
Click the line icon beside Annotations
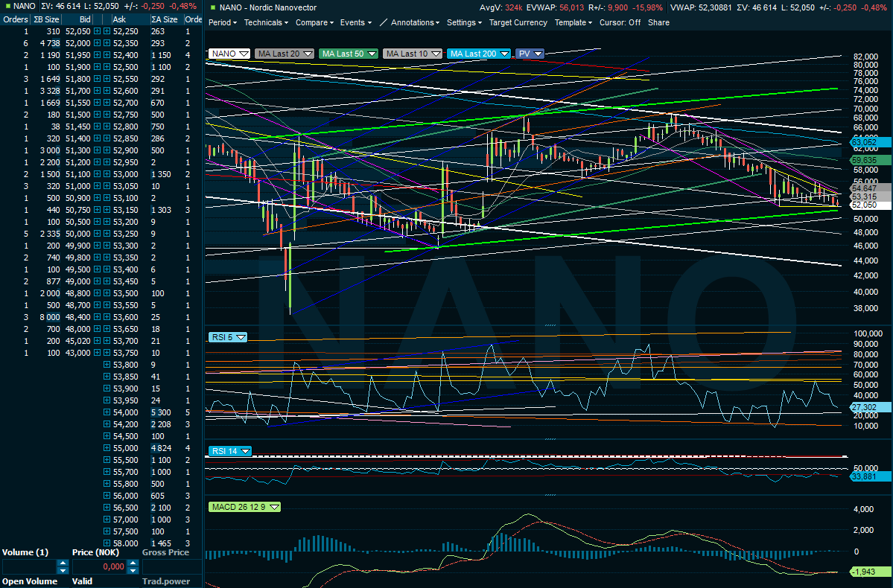point(384,23)
